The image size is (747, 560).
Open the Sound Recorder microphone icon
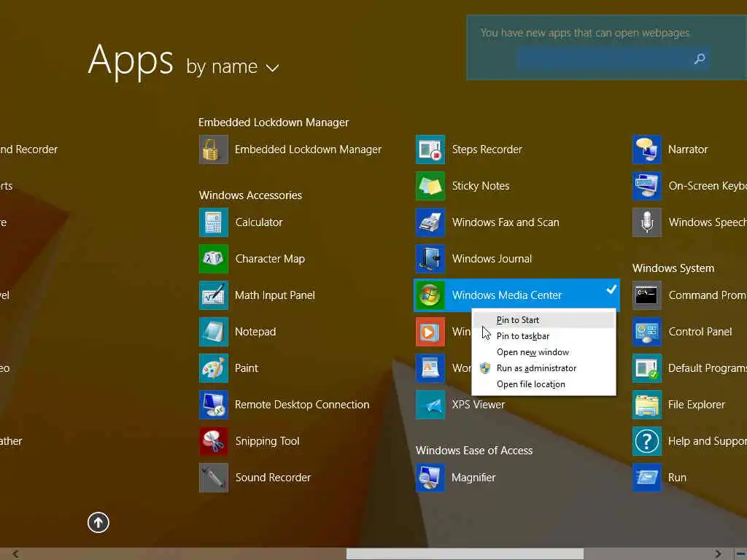[x=214, y=478]
